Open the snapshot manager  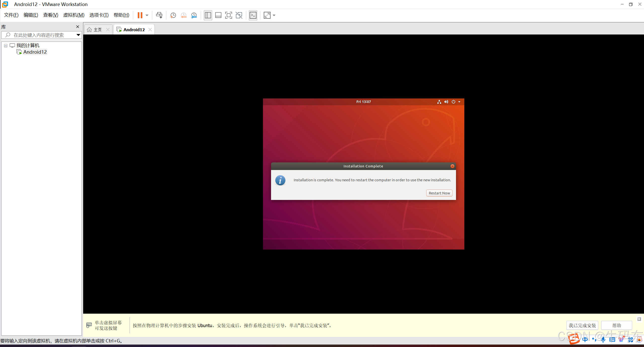(194, 15)
